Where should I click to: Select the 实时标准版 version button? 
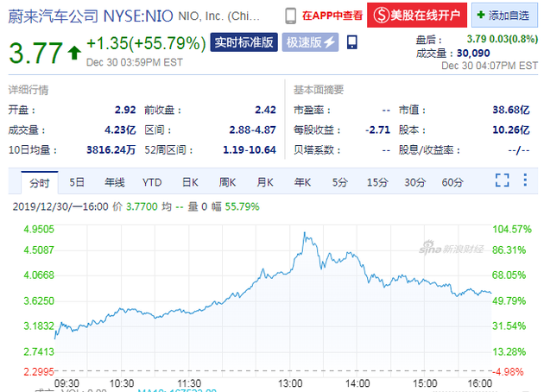pos(244,42)
